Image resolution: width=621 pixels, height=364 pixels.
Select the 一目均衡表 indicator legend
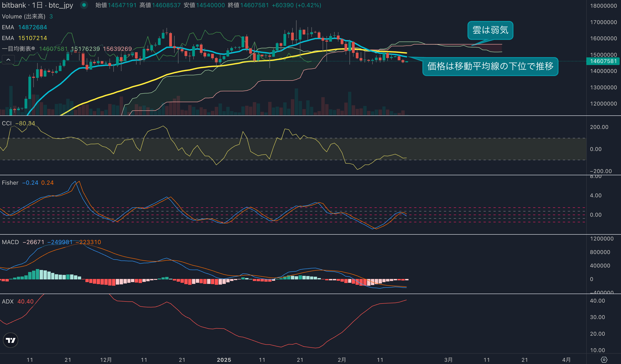tap(18, 49)
